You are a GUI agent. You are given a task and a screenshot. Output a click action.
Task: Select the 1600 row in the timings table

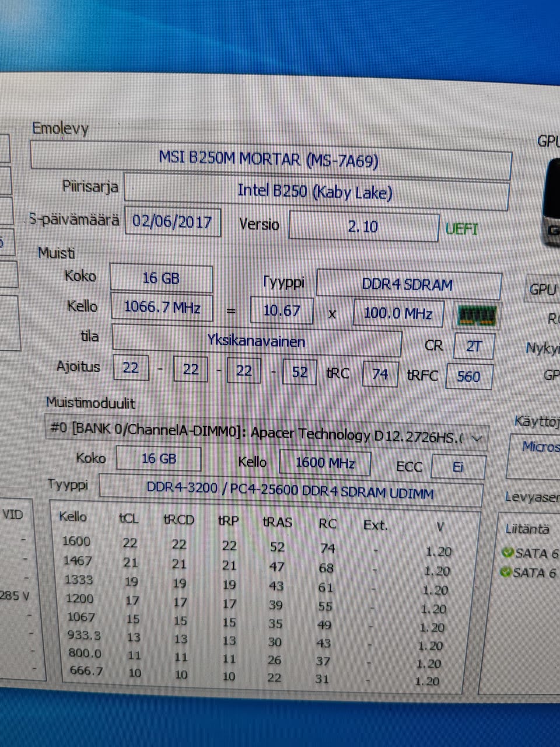[257, 546]
